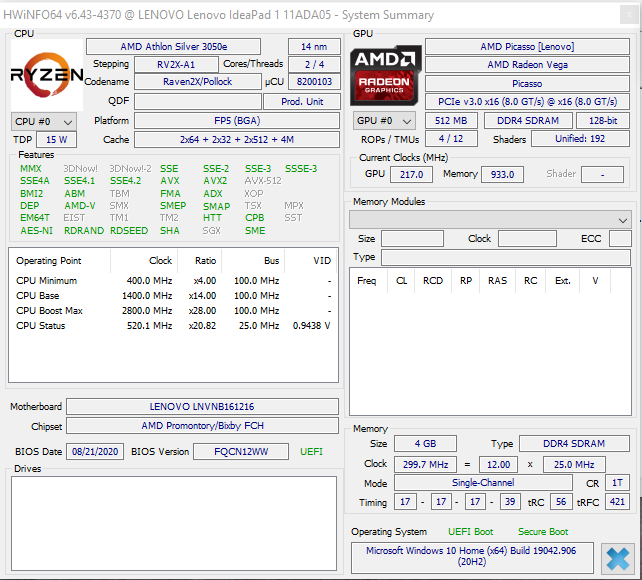Image resolution: width=642 pixels, height=580 pixels.
Task: Click the RDSEED feature label
Action: click(129, 231)
